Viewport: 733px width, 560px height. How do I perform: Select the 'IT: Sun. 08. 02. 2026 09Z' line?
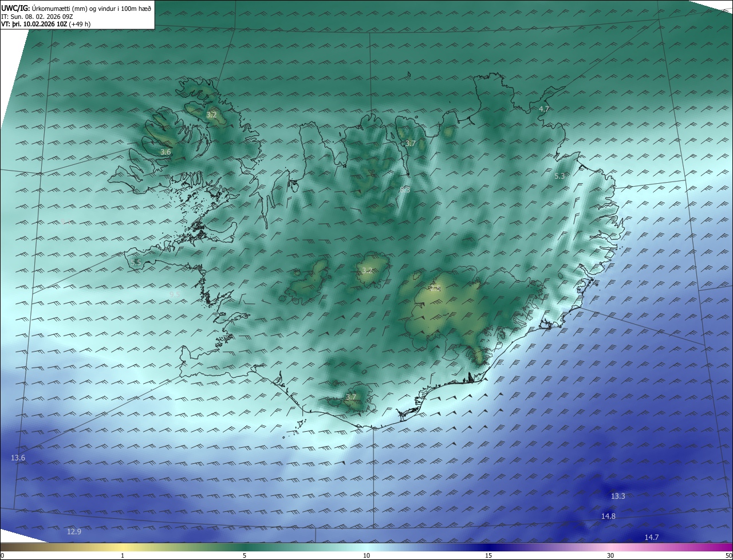click(37, 17)
